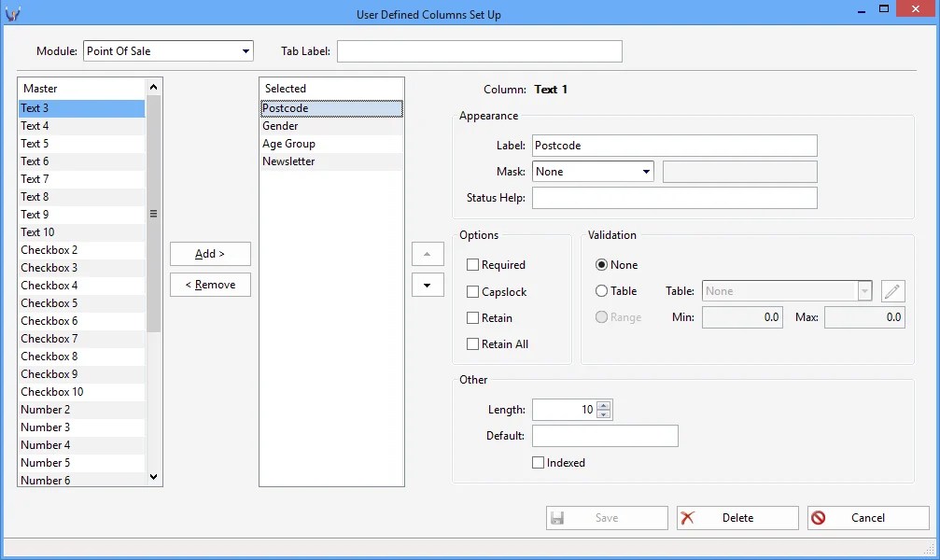This screenshot has height=560, width=940.
Task: Increase Length using the stepper up arrow
Action: tap(603, 404)
